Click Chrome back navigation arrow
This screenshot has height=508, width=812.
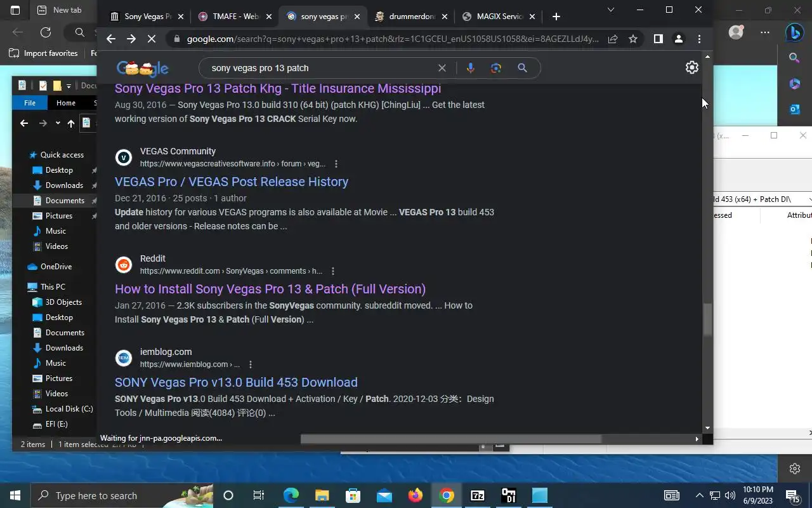pos(111,39)
